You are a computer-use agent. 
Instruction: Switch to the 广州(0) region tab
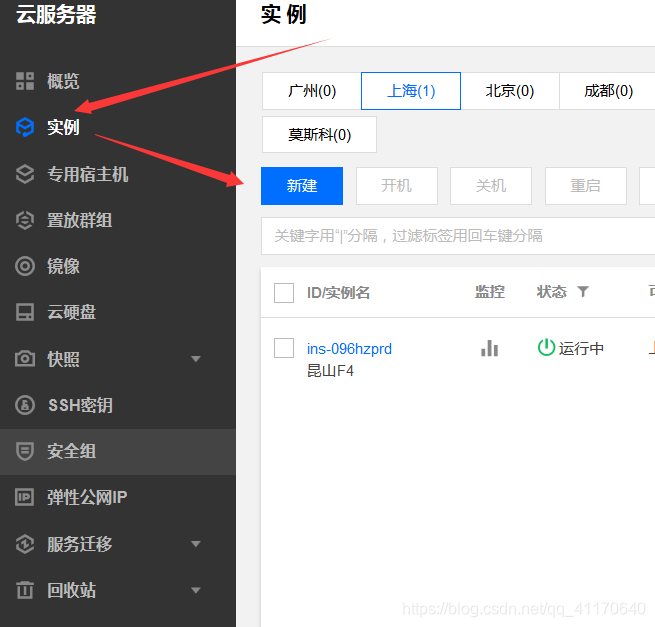[x=312, y=91]
